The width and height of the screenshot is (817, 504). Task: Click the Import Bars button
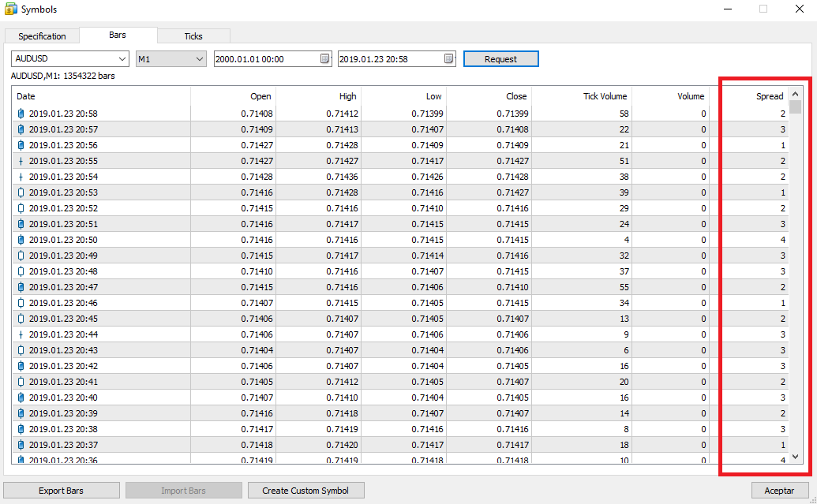(183, 491)
